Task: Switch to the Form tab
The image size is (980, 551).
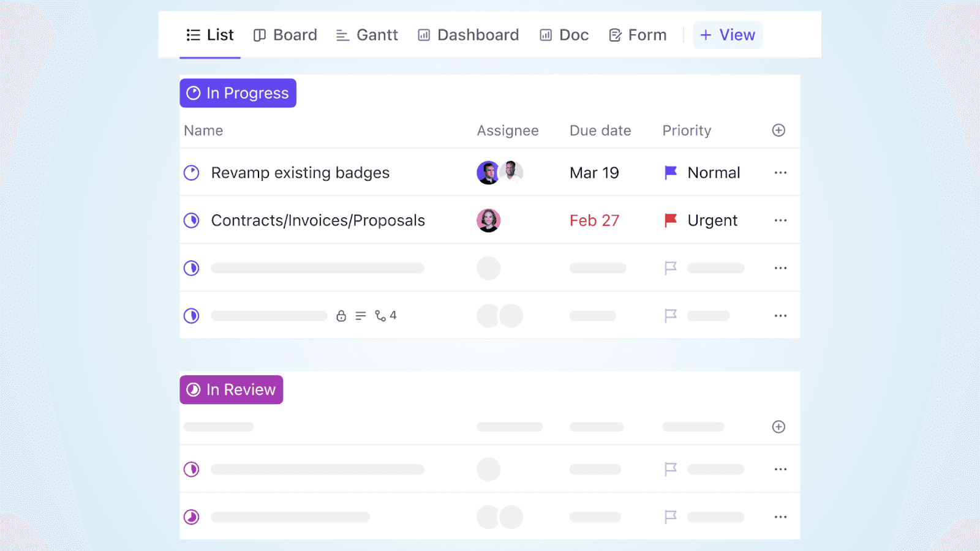Action: [637, 35]
